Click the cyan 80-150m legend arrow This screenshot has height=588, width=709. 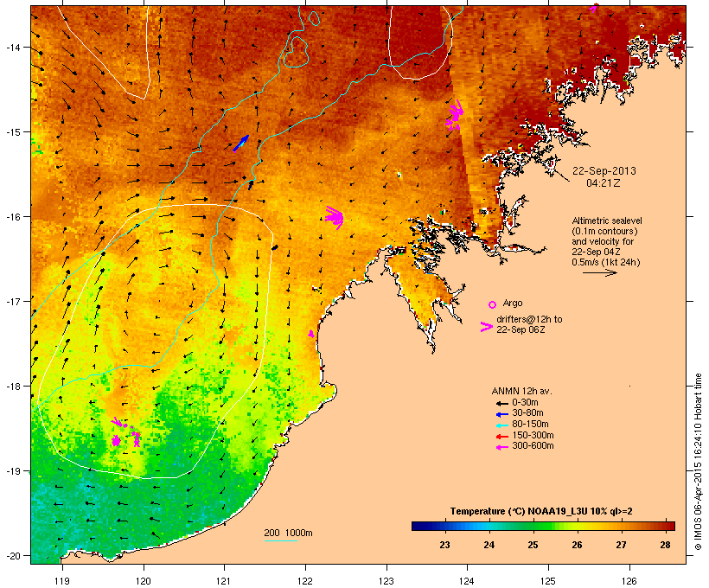[x=501, y=425]
